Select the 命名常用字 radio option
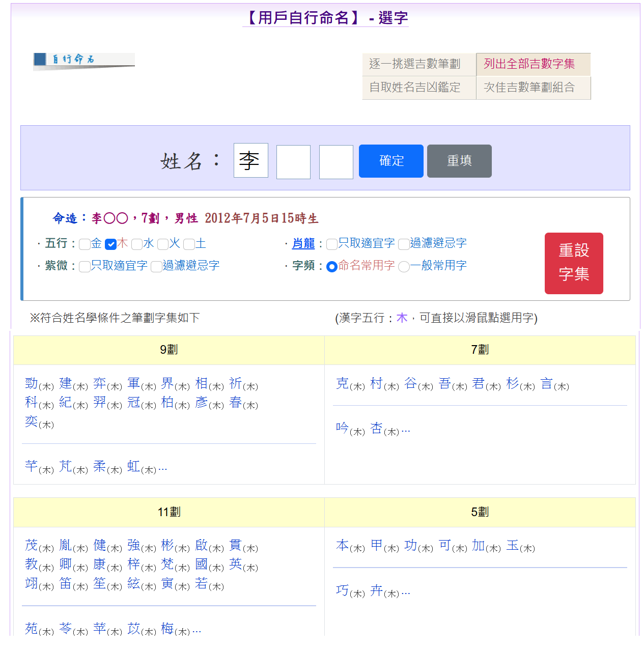644x649 pixels. pos(332,267)
